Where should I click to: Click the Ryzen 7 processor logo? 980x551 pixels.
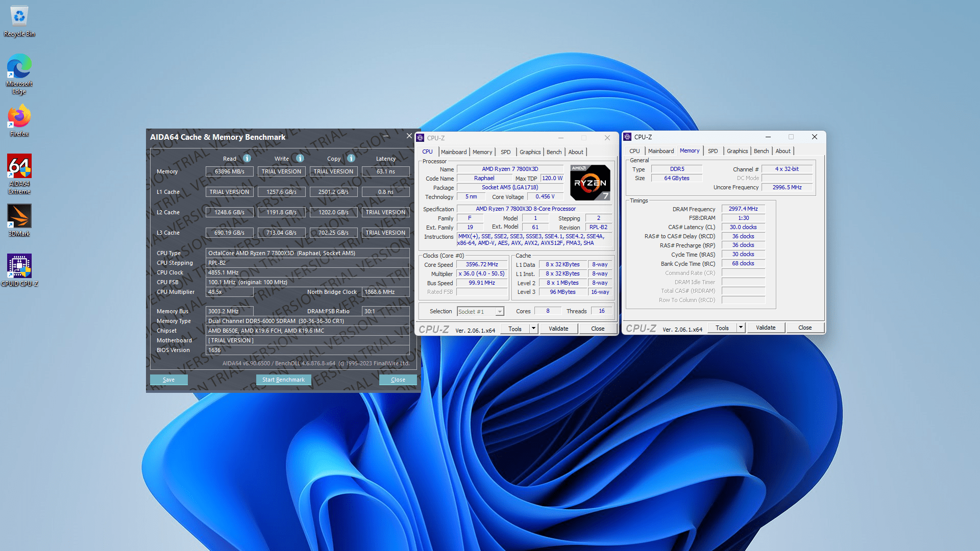tap(590, 183)
